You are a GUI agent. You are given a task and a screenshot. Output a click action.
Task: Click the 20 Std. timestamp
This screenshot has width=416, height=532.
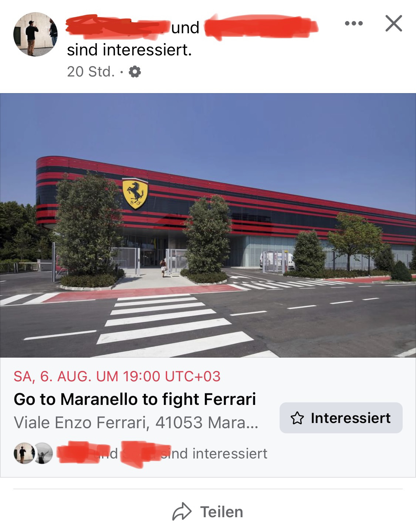91,72
